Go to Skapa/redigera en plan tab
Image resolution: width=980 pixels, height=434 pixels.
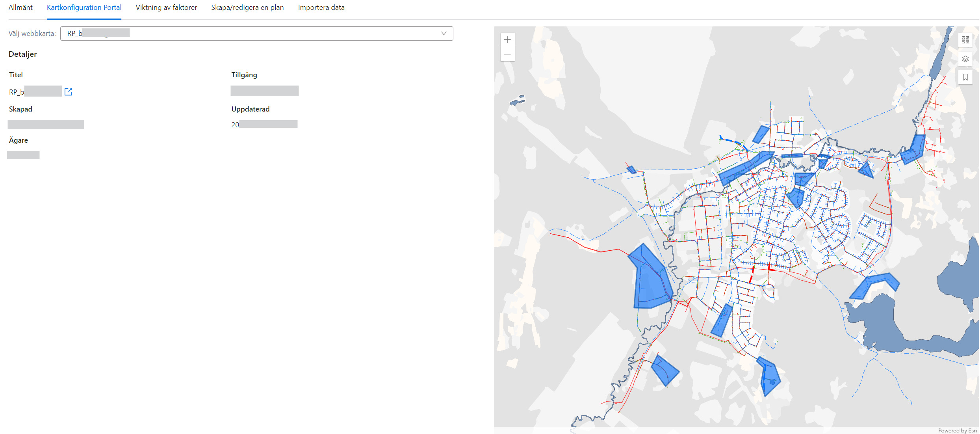[x=247, y=7]
